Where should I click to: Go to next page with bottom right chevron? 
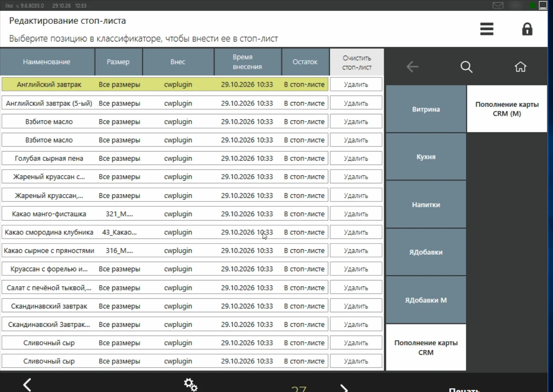344,387
